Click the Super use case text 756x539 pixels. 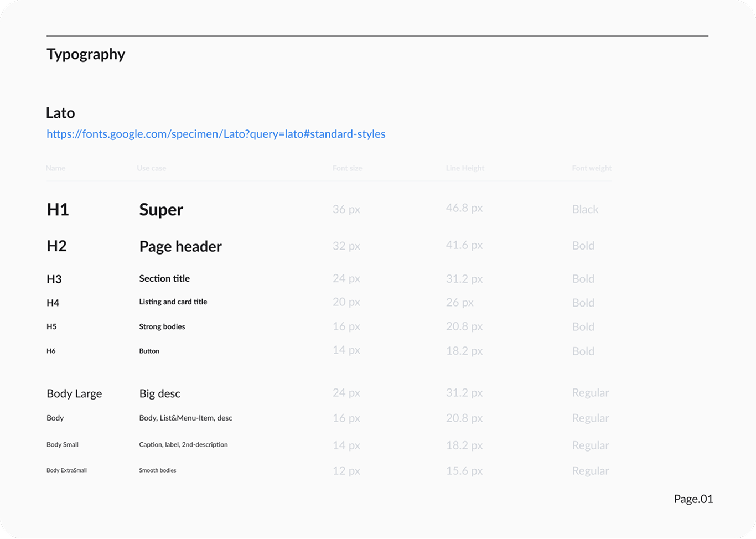click(x=161, y=210)
